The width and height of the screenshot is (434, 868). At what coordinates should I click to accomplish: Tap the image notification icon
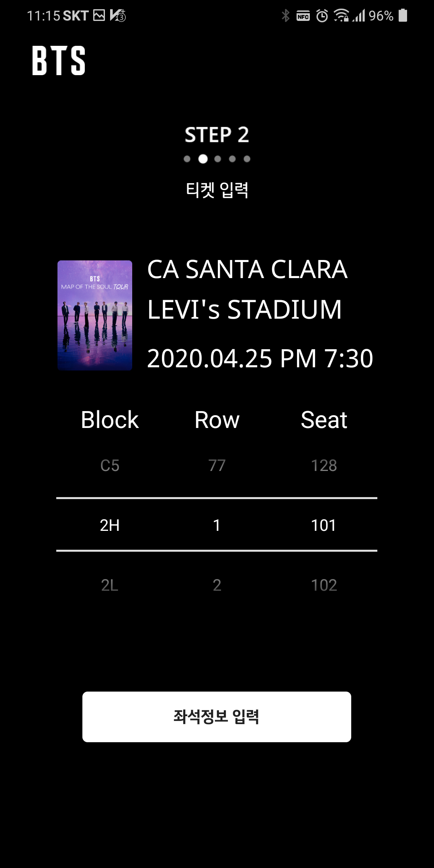click(99, 16)
